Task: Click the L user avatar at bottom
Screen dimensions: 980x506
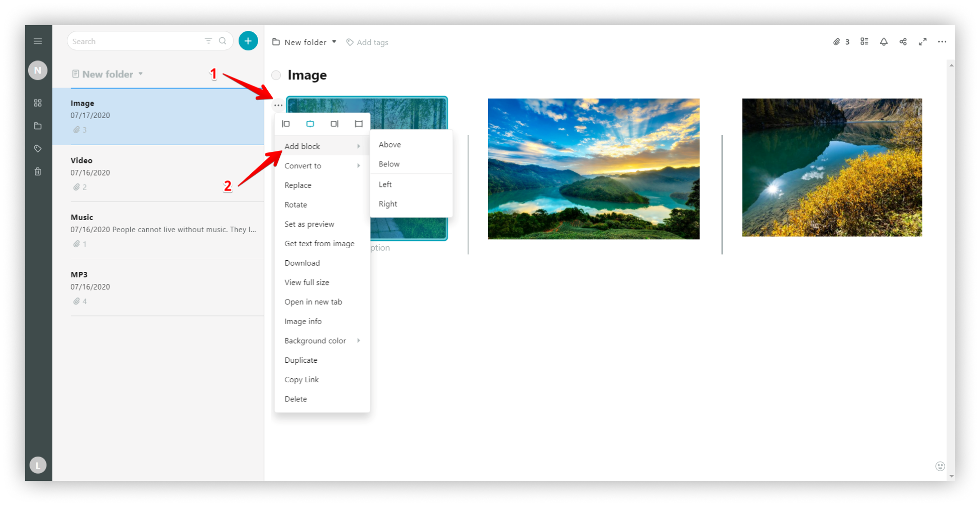Action: click(38, 465)
